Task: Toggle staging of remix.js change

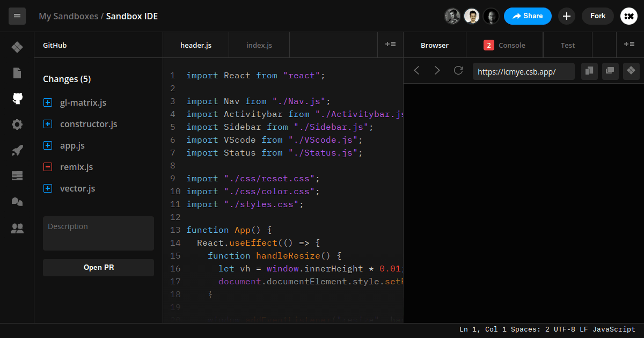Action: coord(48,167)
